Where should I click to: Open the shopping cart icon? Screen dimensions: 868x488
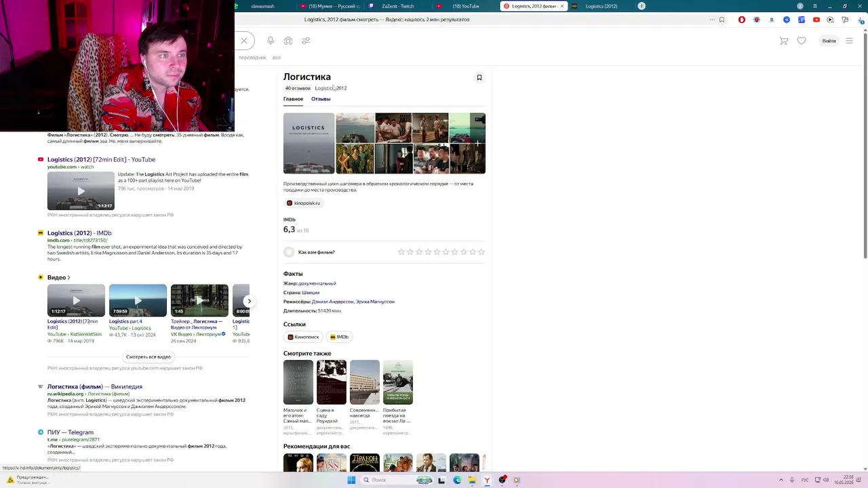point(784,41)
